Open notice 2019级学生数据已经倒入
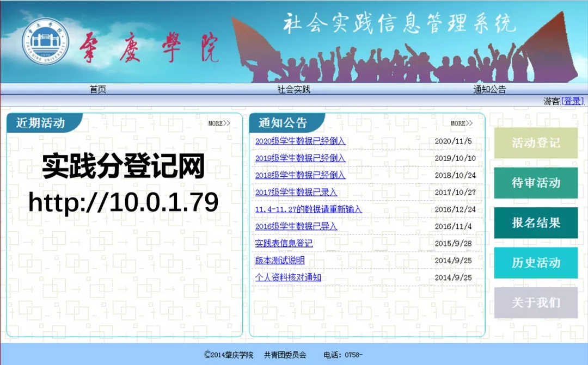588x365 pixels. (x=300, y=158)
